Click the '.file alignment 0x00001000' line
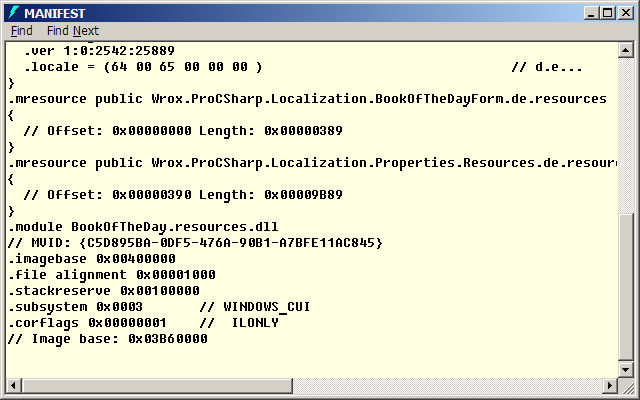Screen dimensions: 640x400 112,275
